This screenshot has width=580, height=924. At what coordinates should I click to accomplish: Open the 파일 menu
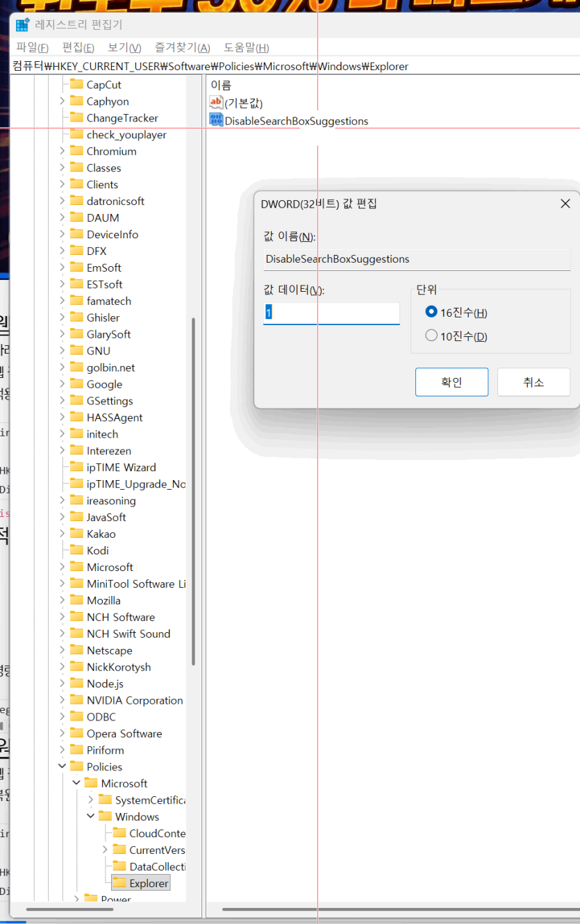click(32, 47)
